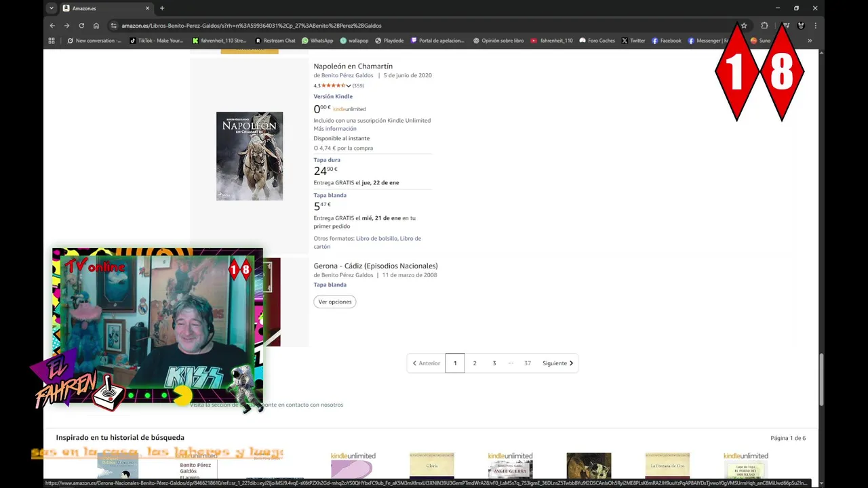Image resolution: width=868 pixels, height=488 pixels.
Task: Open site information icon in address bar
Action: 114,26
